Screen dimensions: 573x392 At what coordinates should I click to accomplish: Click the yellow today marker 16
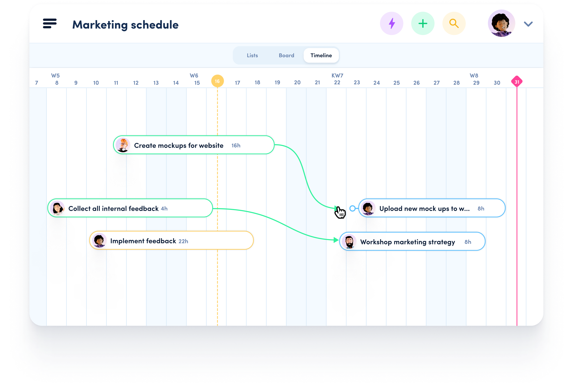(217, 81)
